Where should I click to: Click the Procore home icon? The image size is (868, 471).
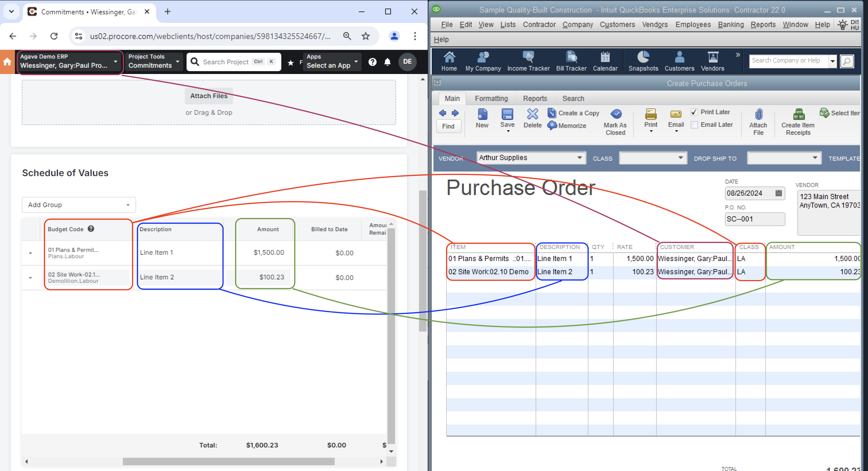click(x=7, y=62)
